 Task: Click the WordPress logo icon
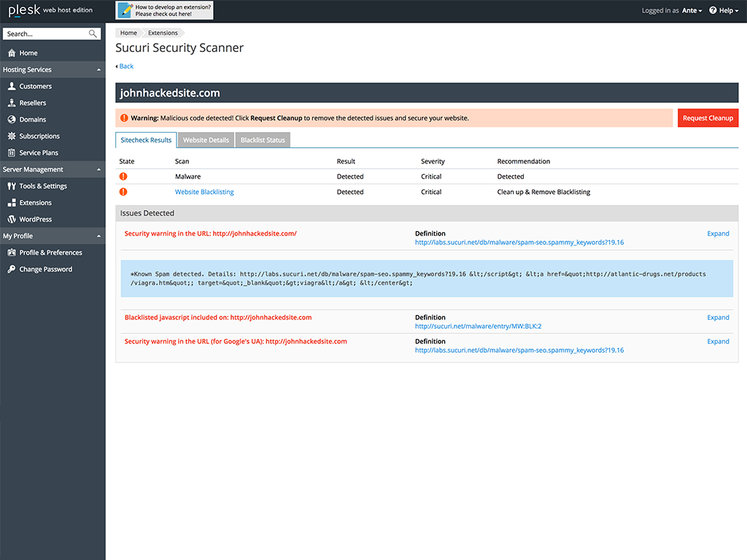12,219
